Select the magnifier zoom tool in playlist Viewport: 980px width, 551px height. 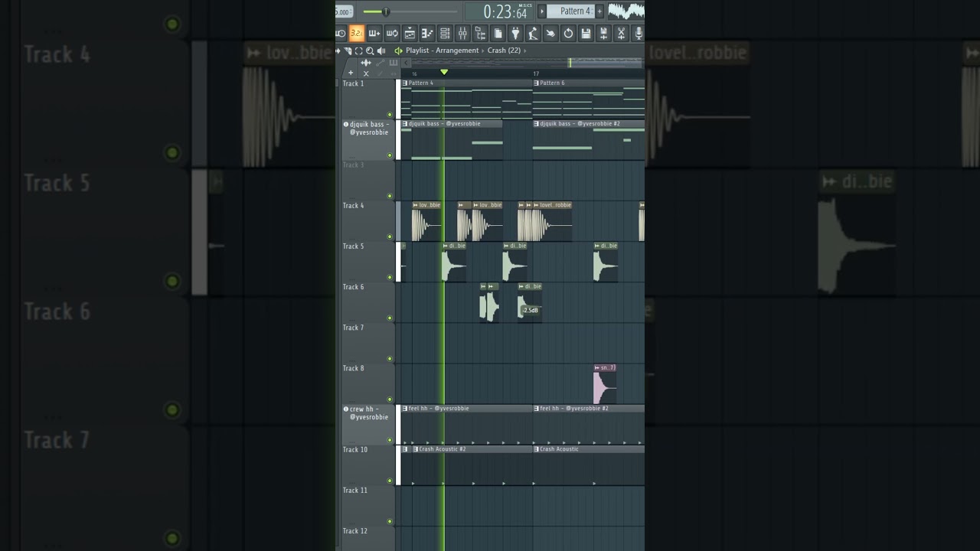point(370,51)
